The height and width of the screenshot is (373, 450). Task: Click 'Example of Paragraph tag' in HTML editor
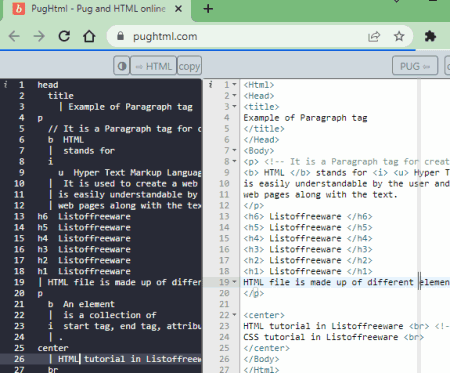(x=305, y=118)
